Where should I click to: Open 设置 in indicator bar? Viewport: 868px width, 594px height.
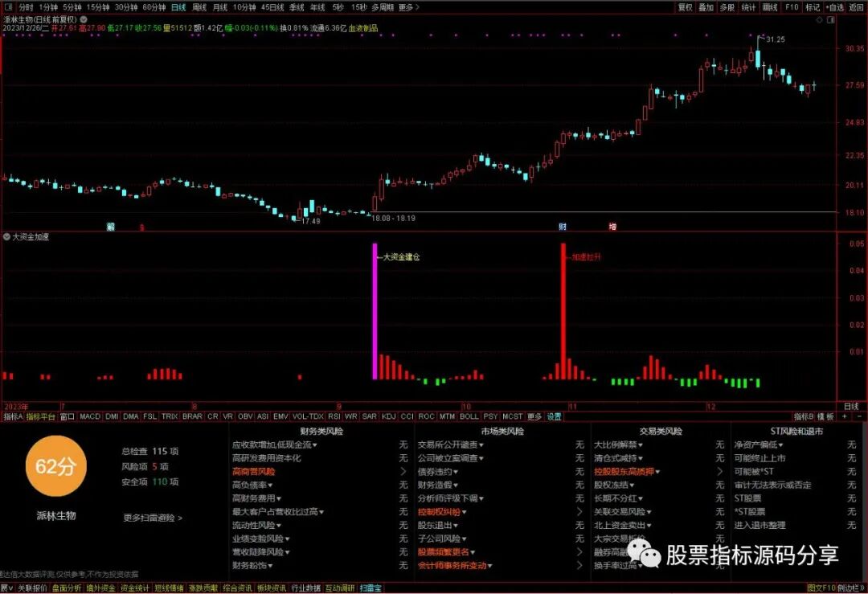coord(554,416)
